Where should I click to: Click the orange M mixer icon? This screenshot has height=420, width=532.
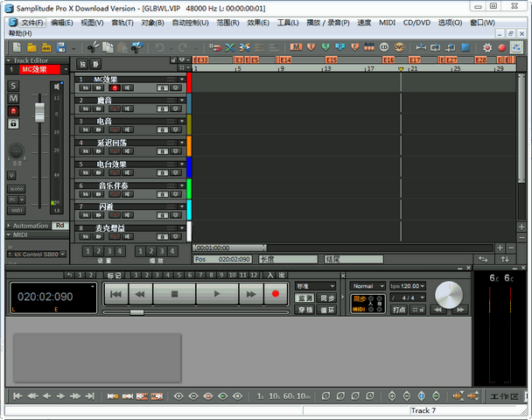(296, 47)
